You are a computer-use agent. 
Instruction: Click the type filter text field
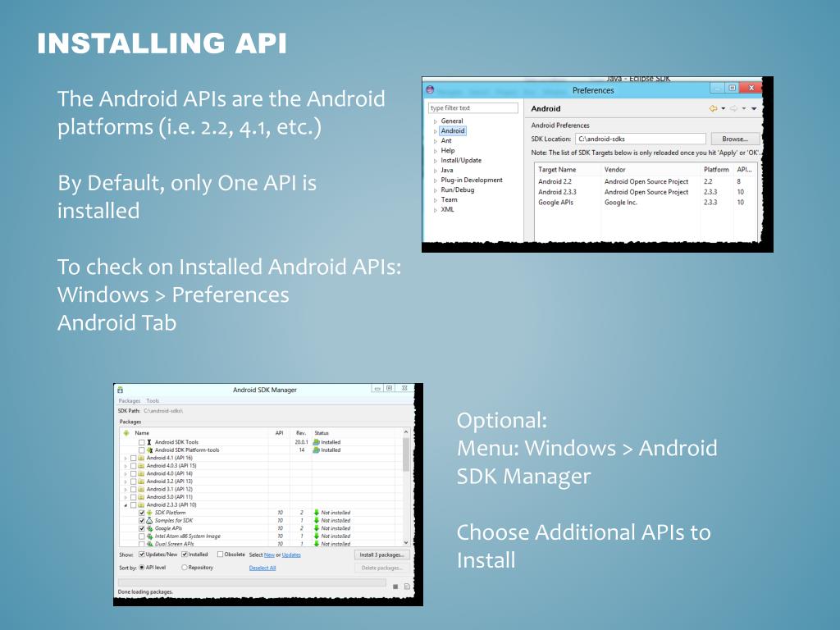(473, 107)
